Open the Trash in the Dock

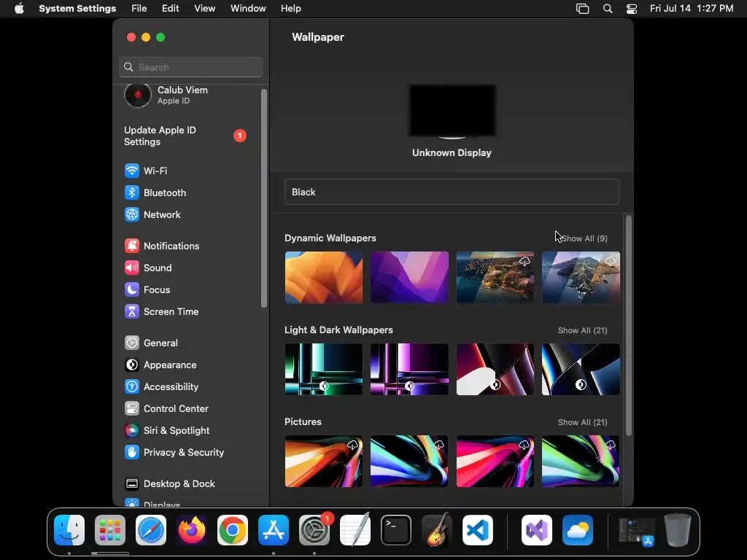tap(678, 530)
